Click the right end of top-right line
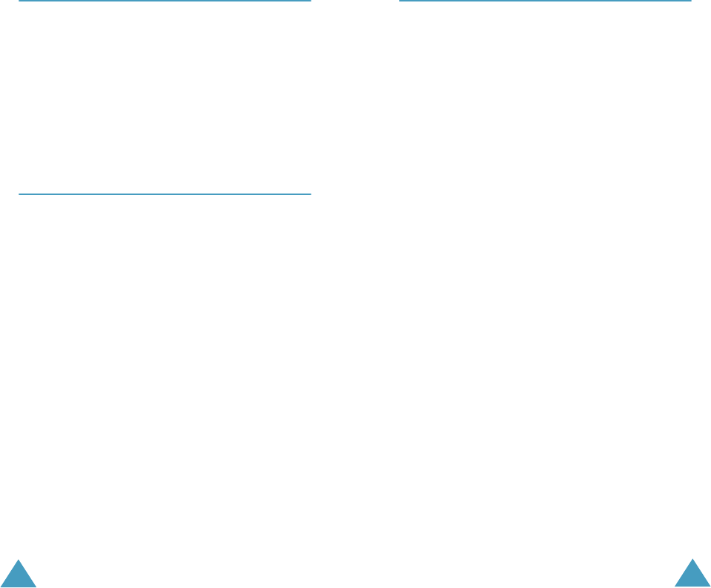The height and width of the screenshot is (588, 711). pos(690,1)
